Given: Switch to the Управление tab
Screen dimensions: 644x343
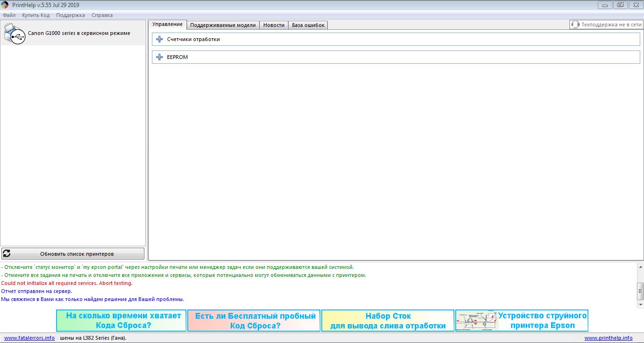Looking at the screenshot, I should pyautogui.click(x=167, y=25).
